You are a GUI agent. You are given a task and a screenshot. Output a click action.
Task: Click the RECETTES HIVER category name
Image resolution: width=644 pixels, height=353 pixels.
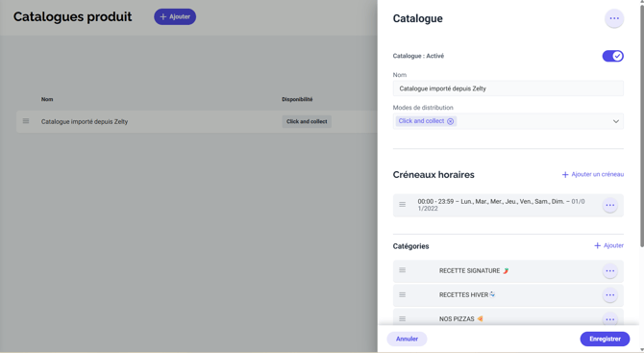tap(467, 295)
